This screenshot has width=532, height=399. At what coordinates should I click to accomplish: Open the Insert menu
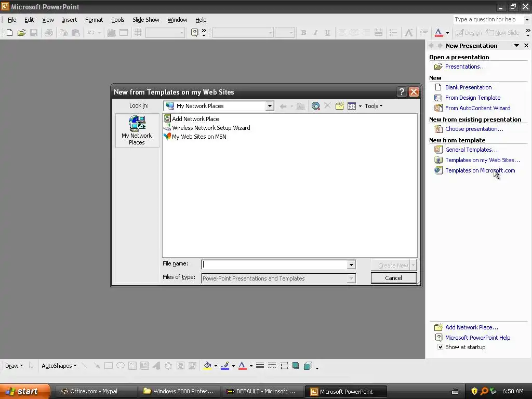pyautogui.click(x=69, y=20)
